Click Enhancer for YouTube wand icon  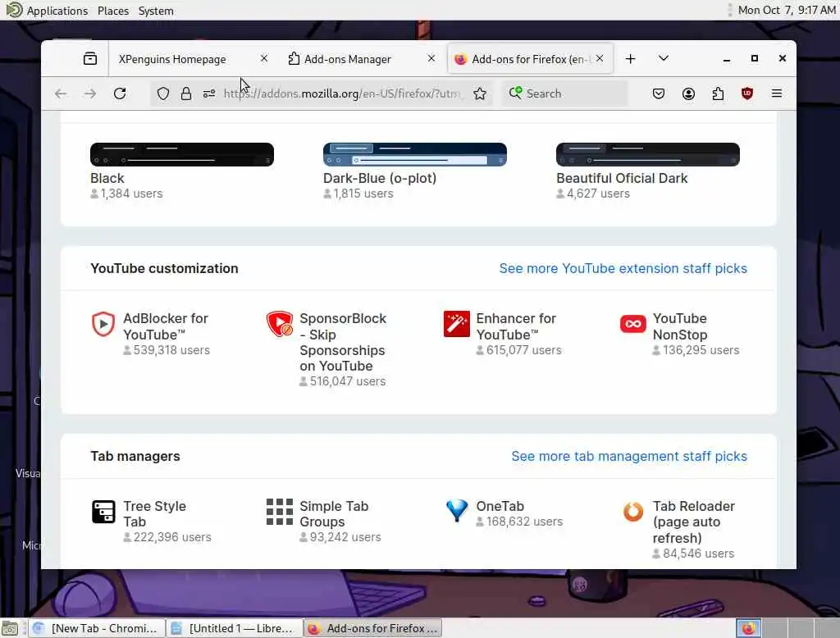[x=456, y=324]
